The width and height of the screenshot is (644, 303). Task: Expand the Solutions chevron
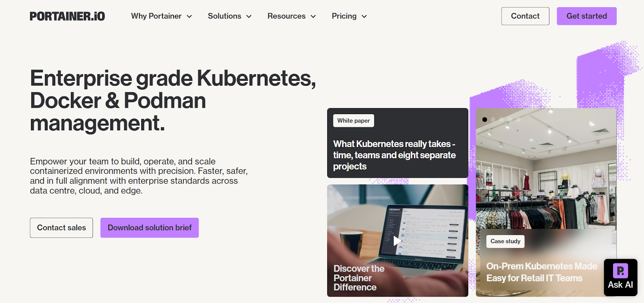coord(249,16)
